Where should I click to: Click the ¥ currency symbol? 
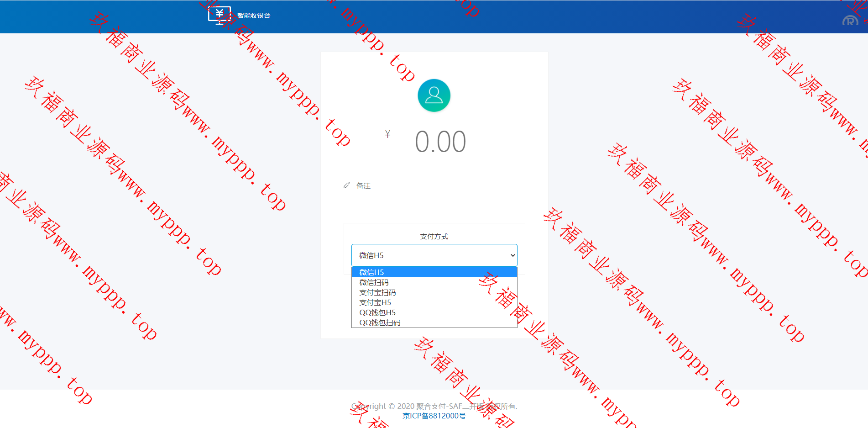pyautogui.click(x=387, y=134)
